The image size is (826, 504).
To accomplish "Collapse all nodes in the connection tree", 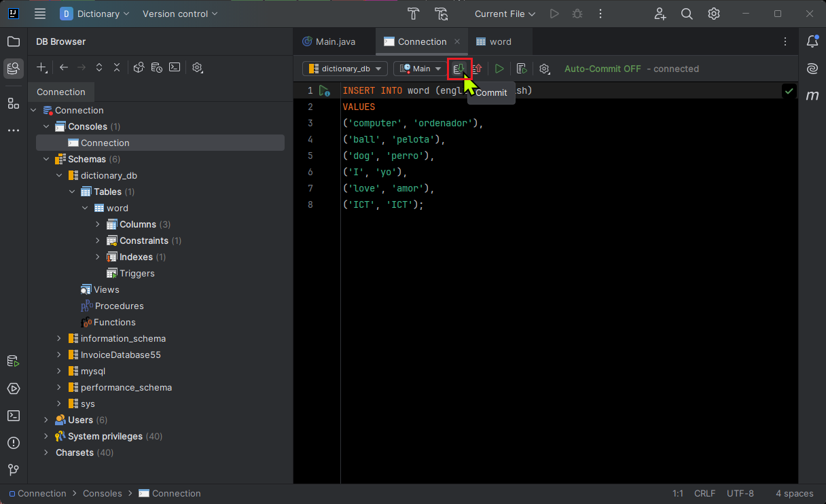I will tap(117, 67).
